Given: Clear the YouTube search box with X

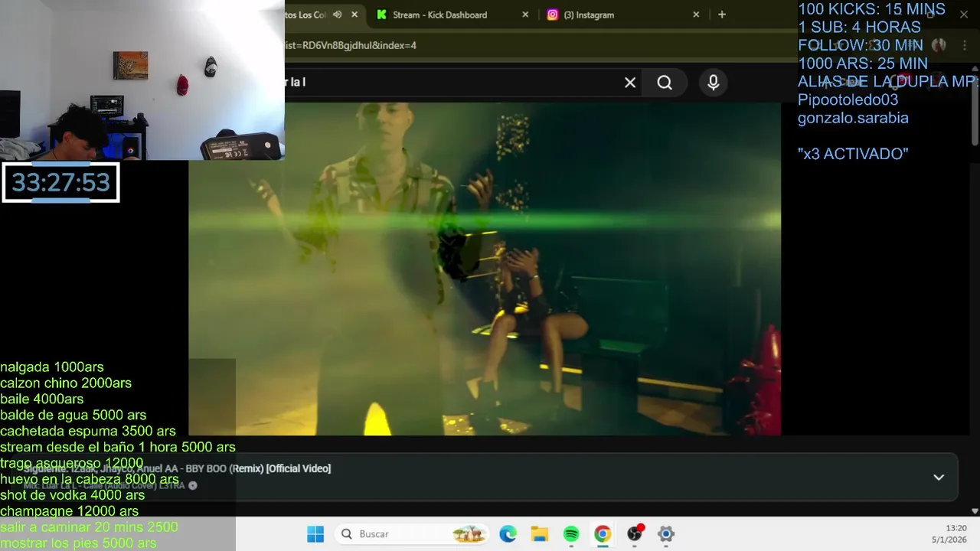Looking at the screenshot, I should pyautogui.click(x=630, y=83).
